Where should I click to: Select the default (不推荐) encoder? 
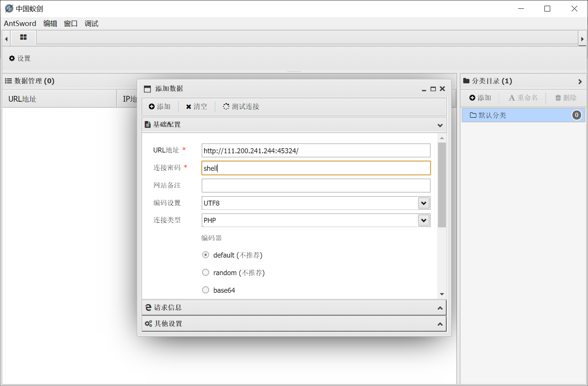click(206, 255)
